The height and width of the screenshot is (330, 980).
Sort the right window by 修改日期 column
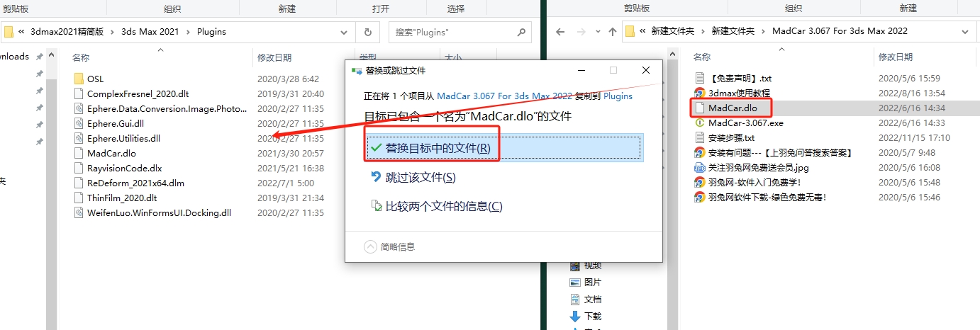896,57
